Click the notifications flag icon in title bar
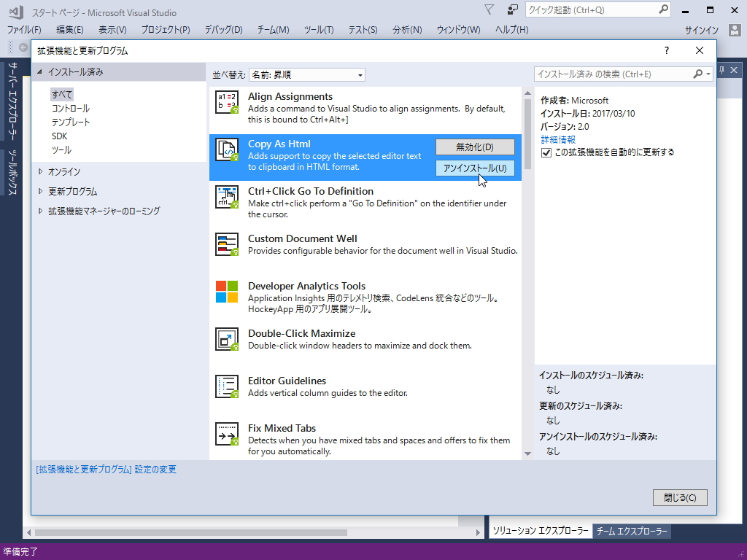This screenshot has width=747, height=560. (489, 9)
